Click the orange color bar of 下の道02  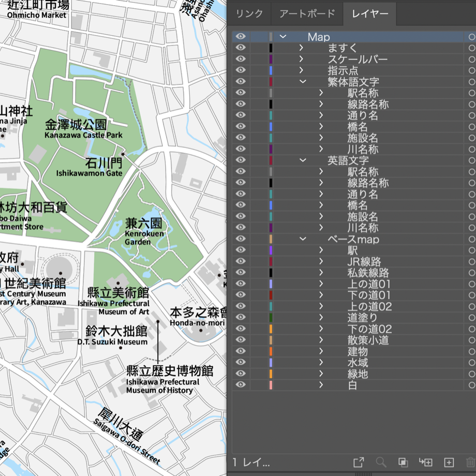(271, 329)
